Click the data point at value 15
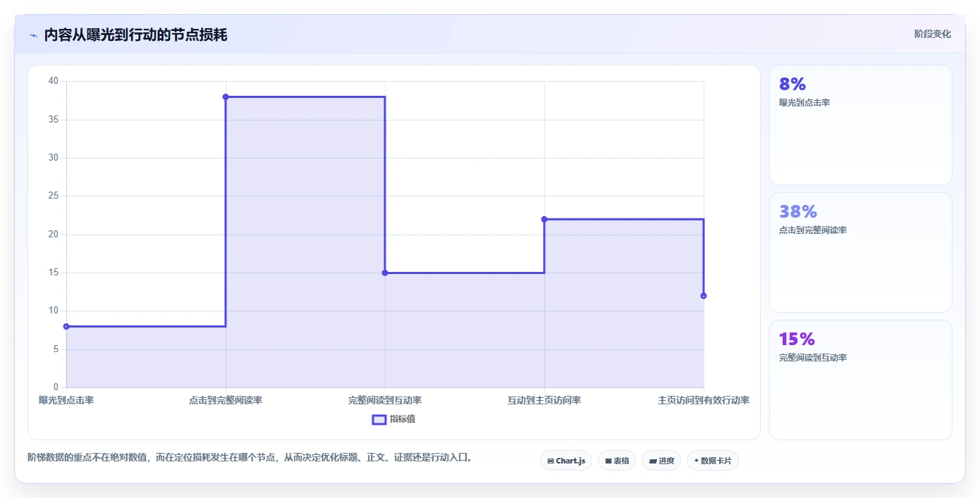 (385, 273)
